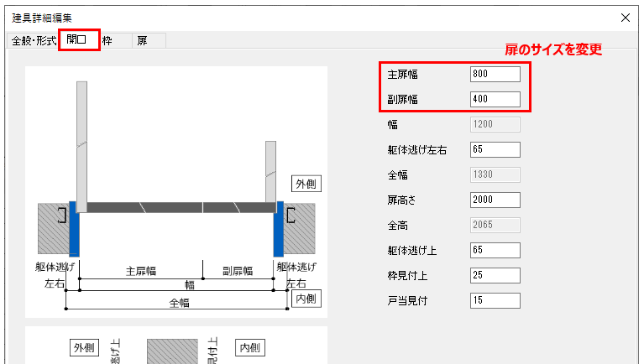
Task: Click the 枠見付上 label
Action: [407, 275]
